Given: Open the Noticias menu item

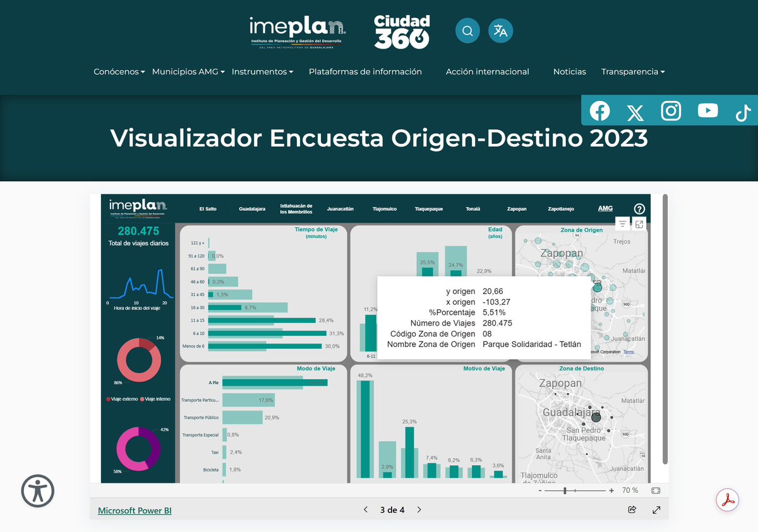Looking at the screenshot, I should click(570, 72).
